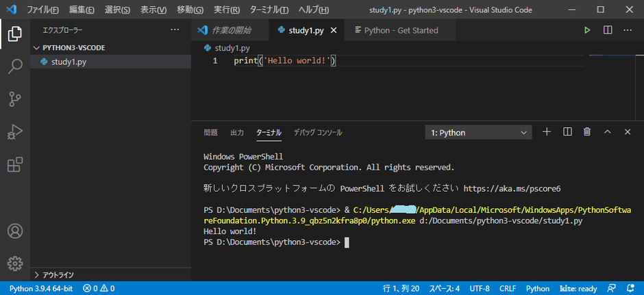Screen dimensions: 644x295
Task: Open the https://aka.ms/pscore6 link
Action: [x=512, y=189]
